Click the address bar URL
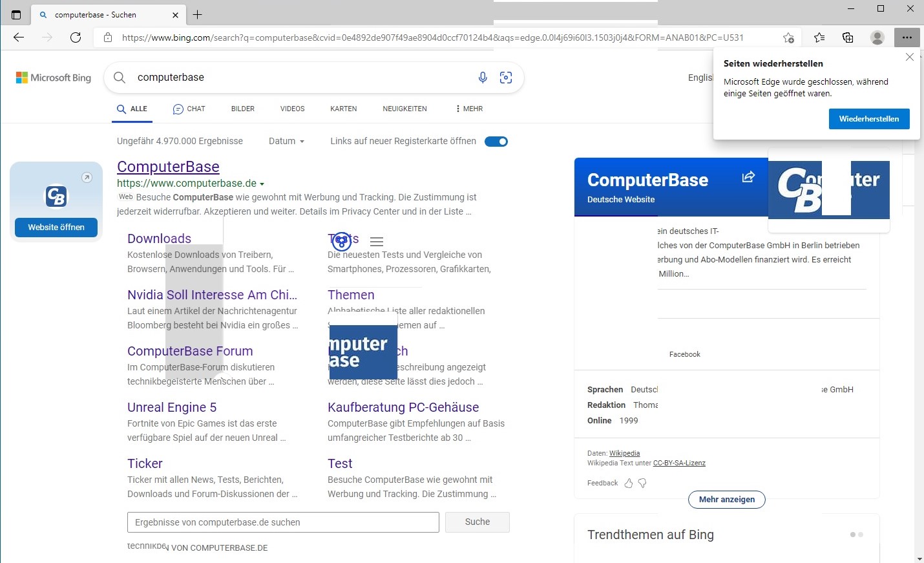Screen dimensions: 924x563 pyautogui.click(x=432, y=37)
